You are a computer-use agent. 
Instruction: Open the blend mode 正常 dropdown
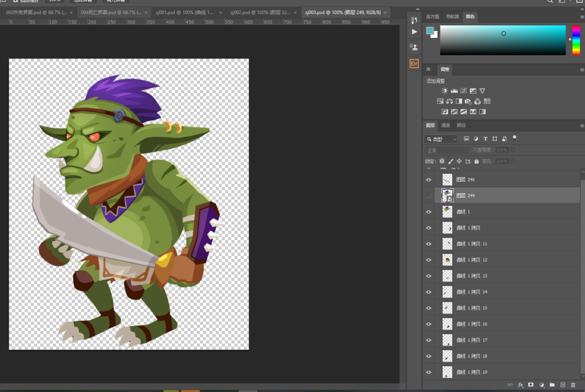point(446,151)
